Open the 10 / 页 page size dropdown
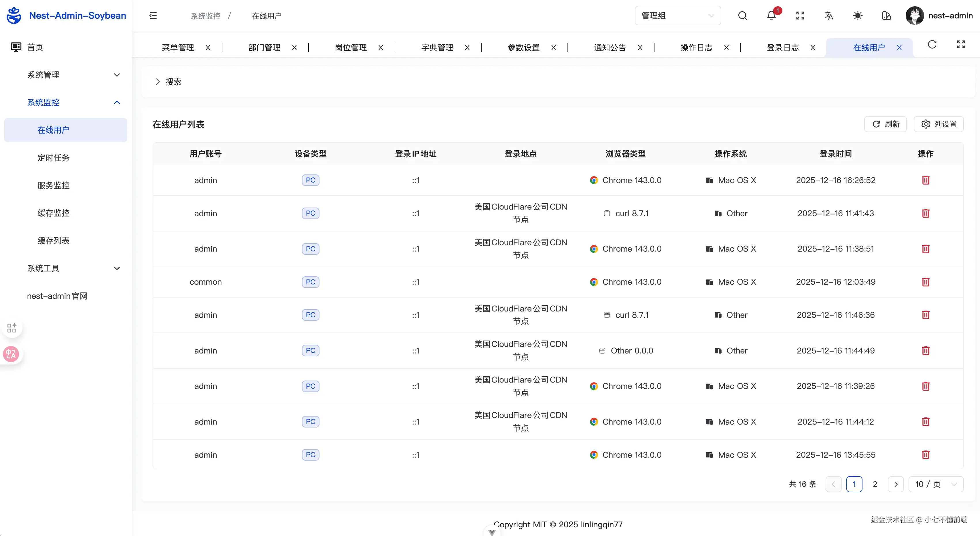980x536 pixels. 935,484
